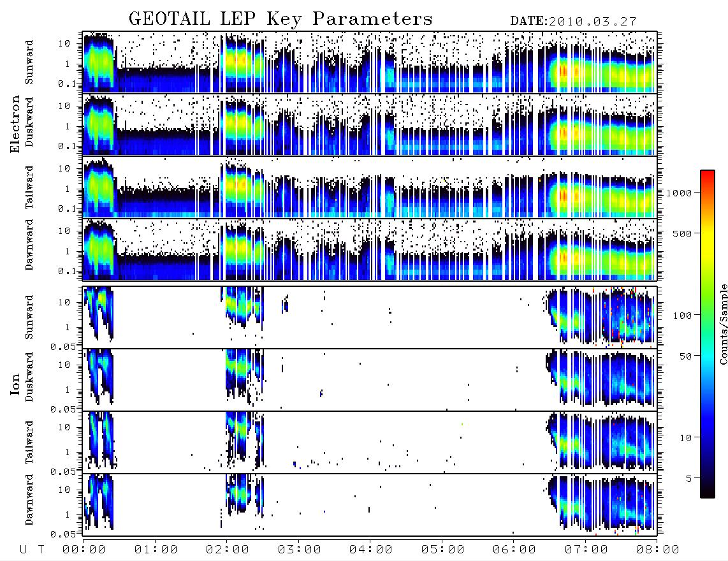Select the Ion "Sunward" axis label
728x561 pixels.
pyautogui.click(x=29, y=317)
